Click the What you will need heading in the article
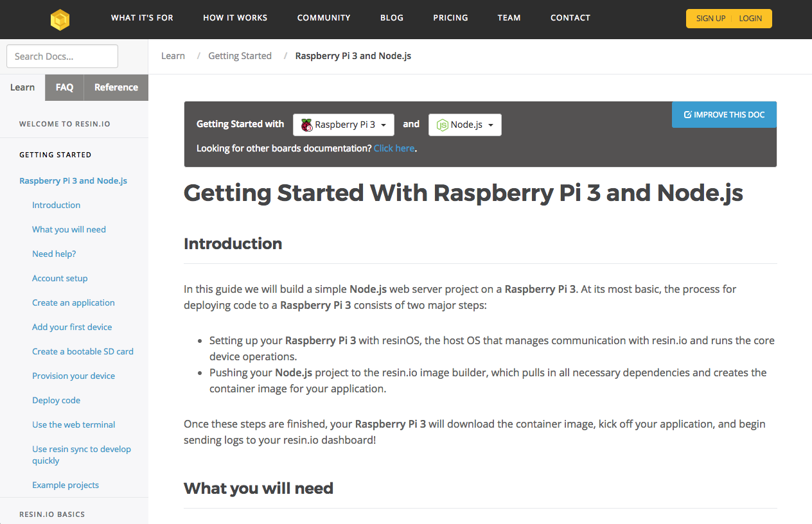This screenshot has width=812, height=524. tap(258, 488)
